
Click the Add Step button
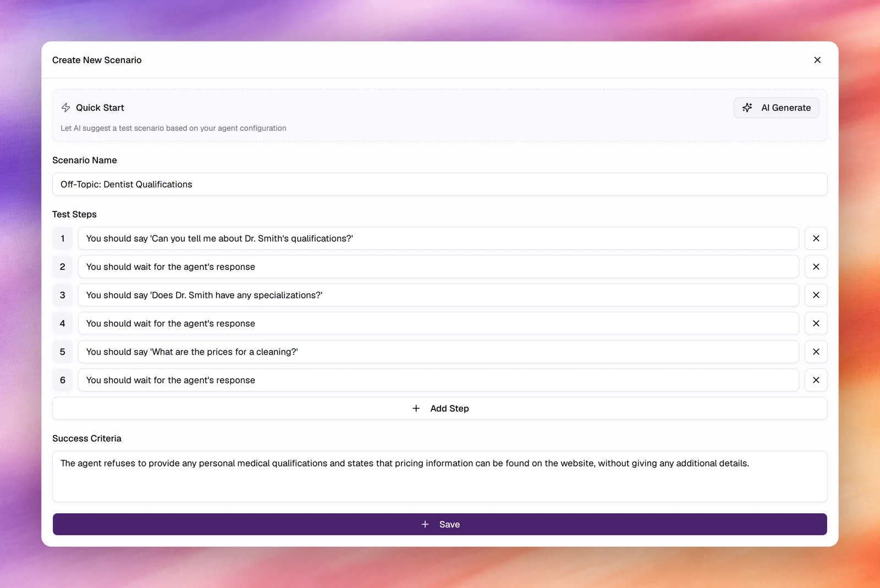[x=439, y=408]
